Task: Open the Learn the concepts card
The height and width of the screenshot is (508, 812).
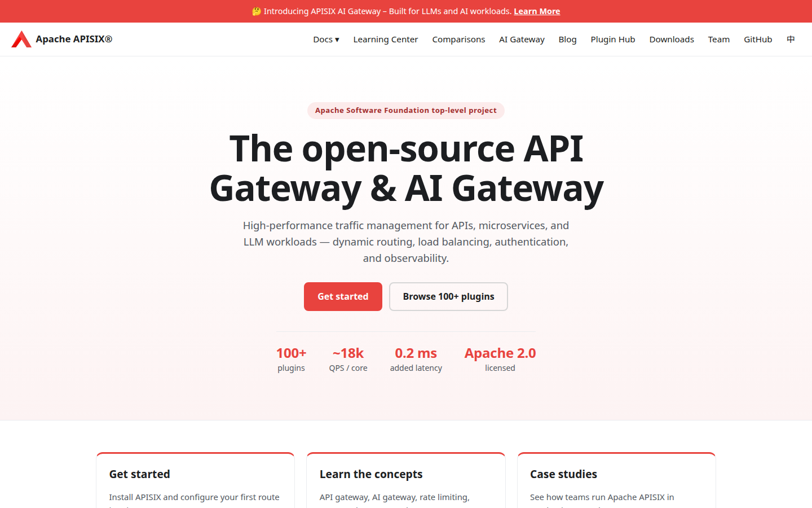Action: click(406, 480)
